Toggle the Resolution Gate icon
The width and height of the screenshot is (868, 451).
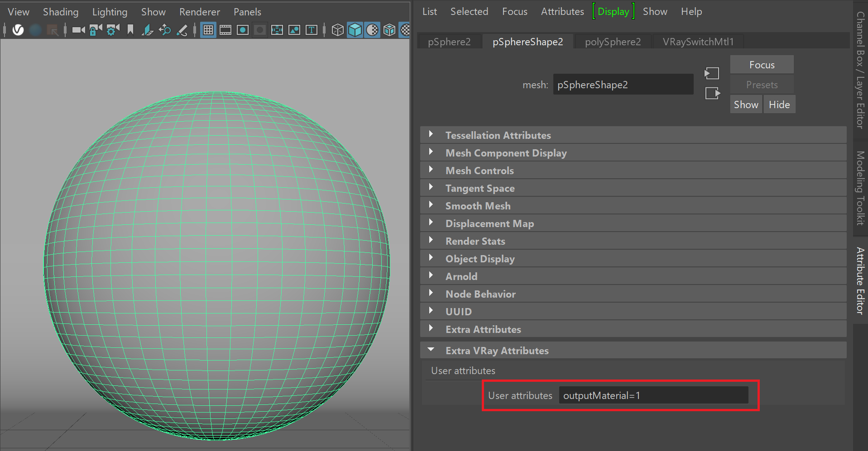pyautogui.click(x=243, y=30)
